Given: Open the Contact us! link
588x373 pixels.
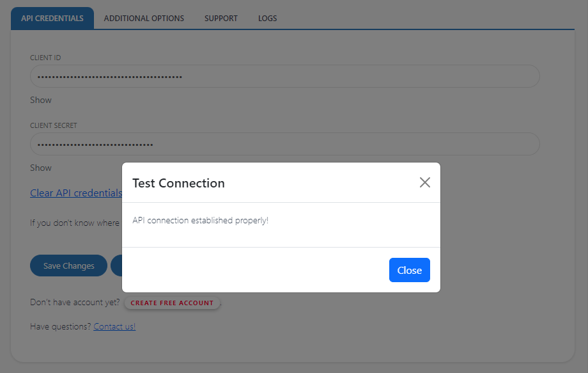Looking at the screenshot, I should coord(114,326).
